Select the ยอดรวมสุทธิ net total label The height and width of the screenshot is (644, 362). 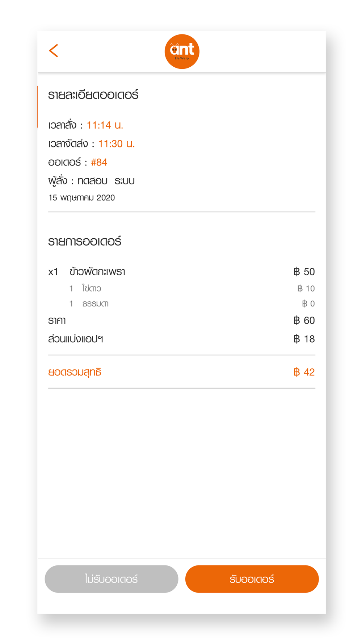pos(75,372)
